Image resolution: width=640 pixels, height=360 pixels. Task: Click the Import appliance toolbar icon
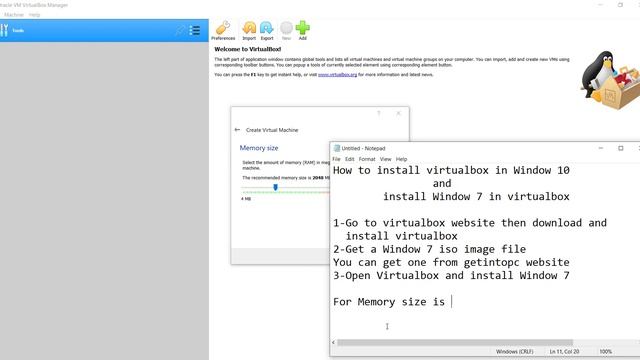click(x=249, y=31)
